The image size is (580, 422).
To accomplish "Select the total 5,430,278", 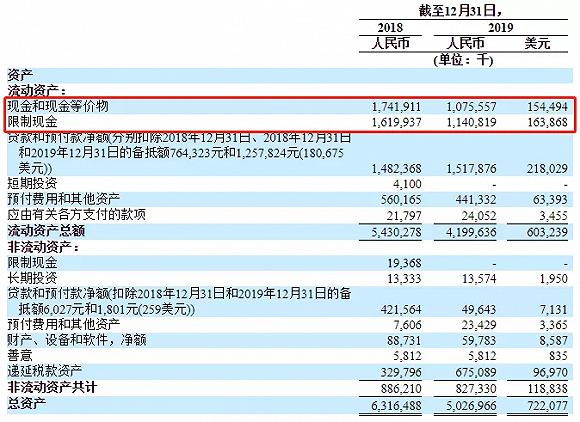I will 396,232.
